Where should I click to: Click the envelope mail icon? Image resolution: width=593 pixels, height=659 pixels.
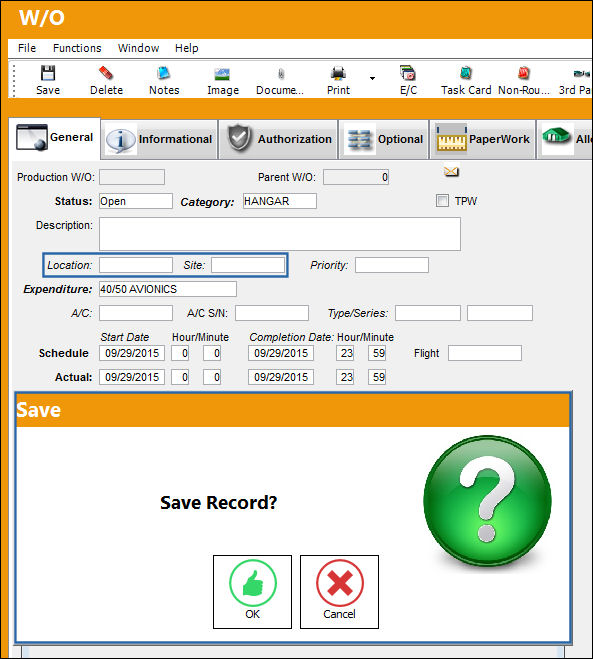pyautogui.click(x=451, y=171)
